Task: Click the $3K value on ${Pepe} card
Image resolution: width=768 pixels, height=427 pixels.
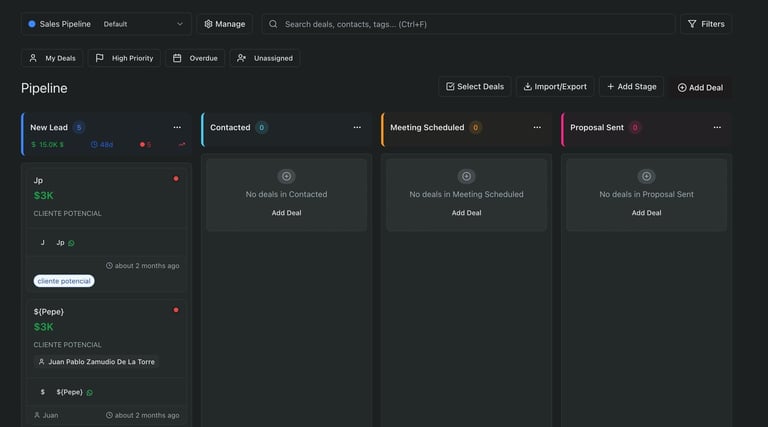Action: (44, 327)
